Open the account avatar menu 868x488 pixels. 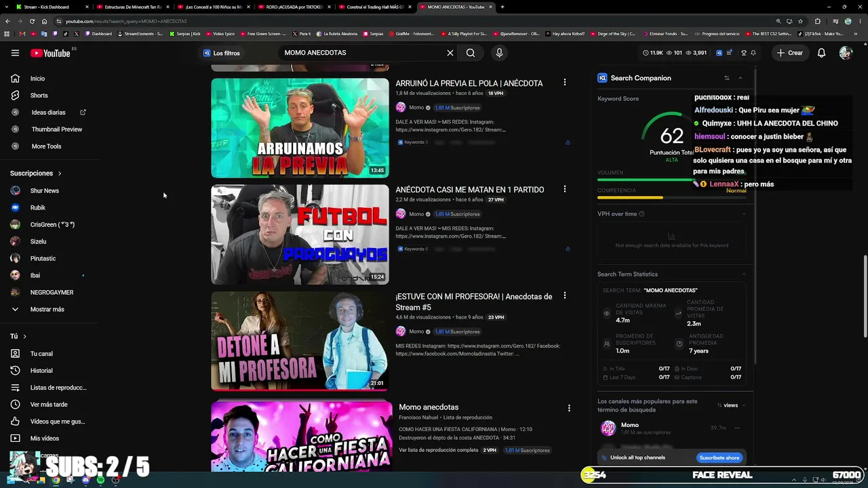click(x=845, y=53)
